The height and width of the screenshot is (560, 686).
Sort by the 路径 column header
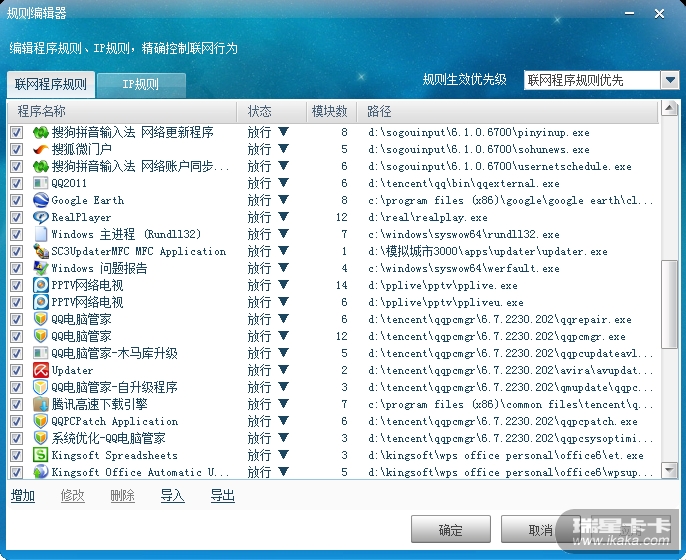tap(508, 112)
